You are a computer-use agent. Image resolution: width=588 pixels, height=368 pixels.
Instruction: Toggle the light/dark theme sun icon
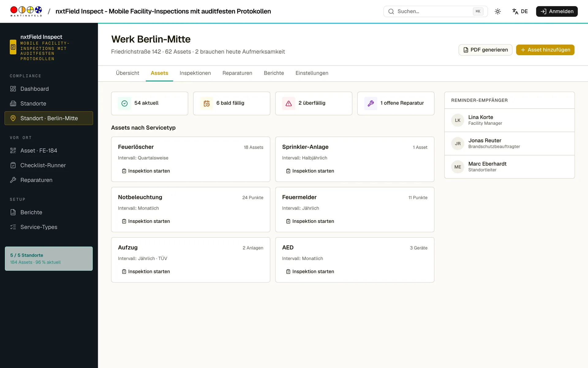tap(498, 11)
